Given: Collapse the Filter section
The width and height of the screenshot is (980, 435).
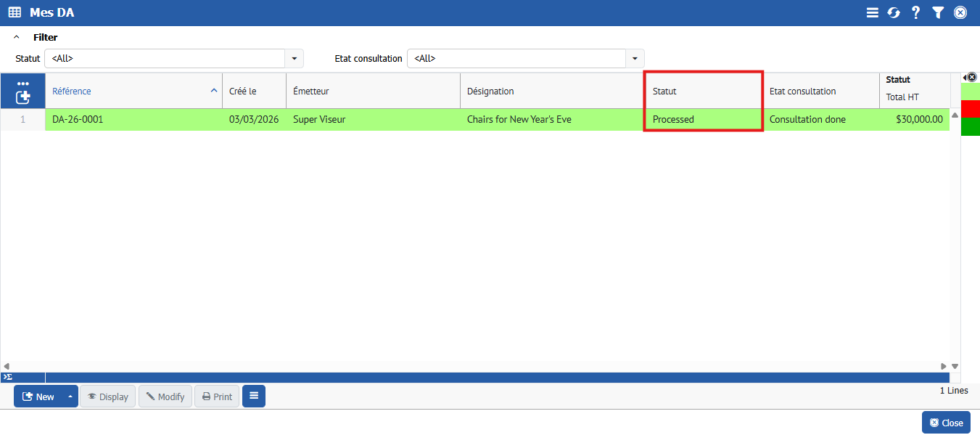Looking at the screenshot, I should (x=17, y=37).
